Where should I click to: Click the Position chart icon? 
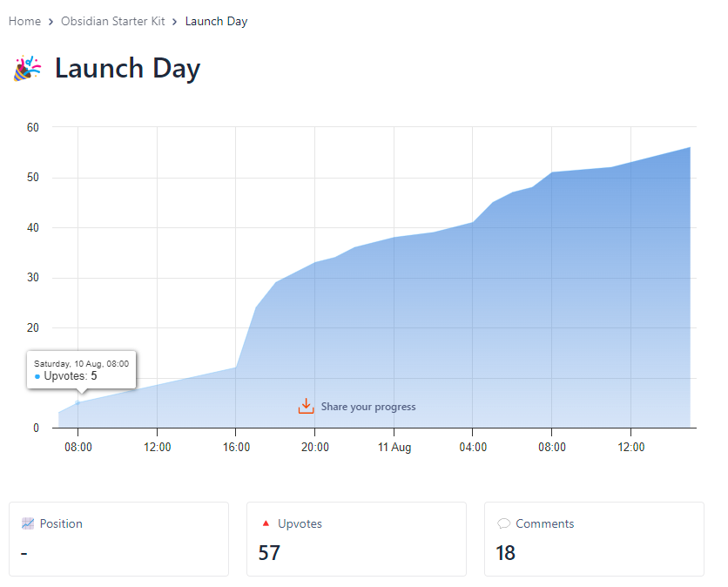pyautogui.click(x=28, y=523)
